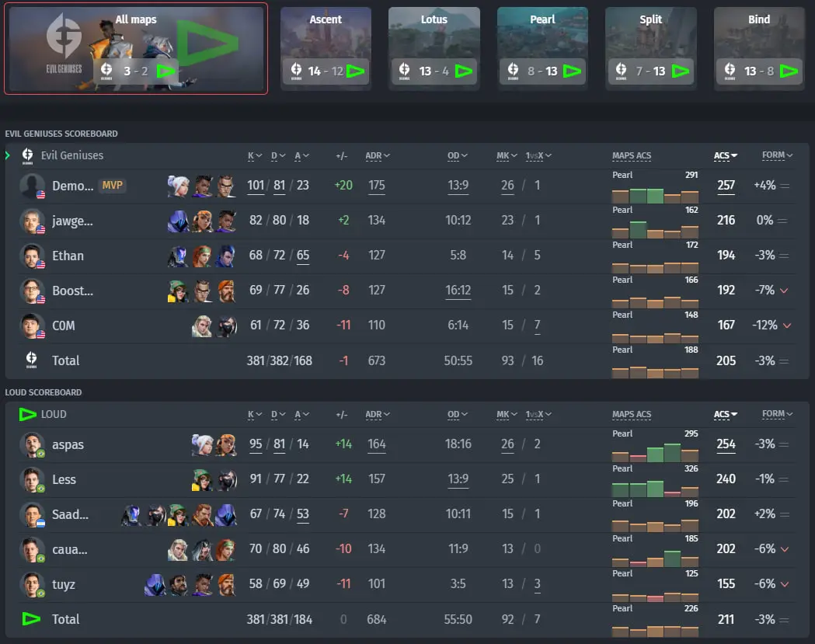
Task: Click the MAPS ACS header in LOUD scoreboard
Action: click(632, 415)
